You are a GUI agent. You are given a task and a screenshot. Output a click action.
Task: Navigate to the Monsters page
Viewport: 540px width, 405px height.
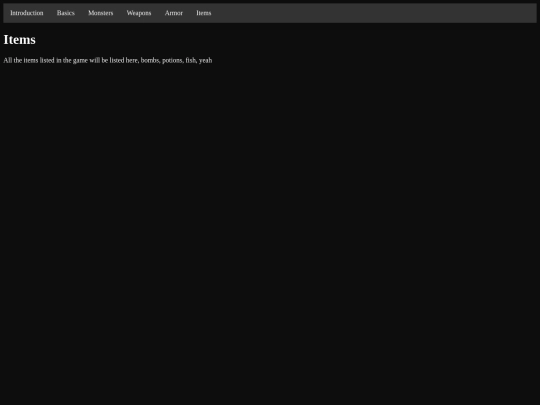(101, 13)
